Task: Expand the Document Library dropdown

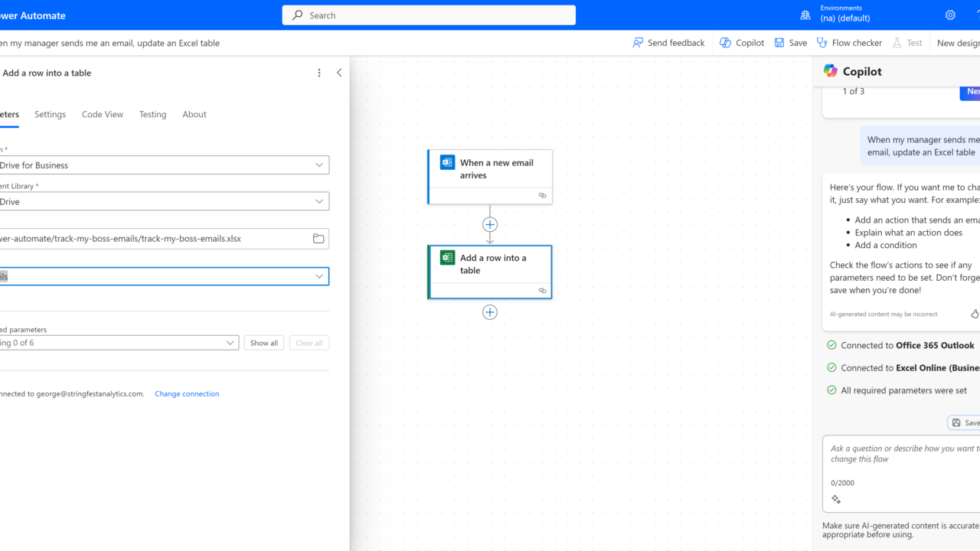Action: click(319, 202)
